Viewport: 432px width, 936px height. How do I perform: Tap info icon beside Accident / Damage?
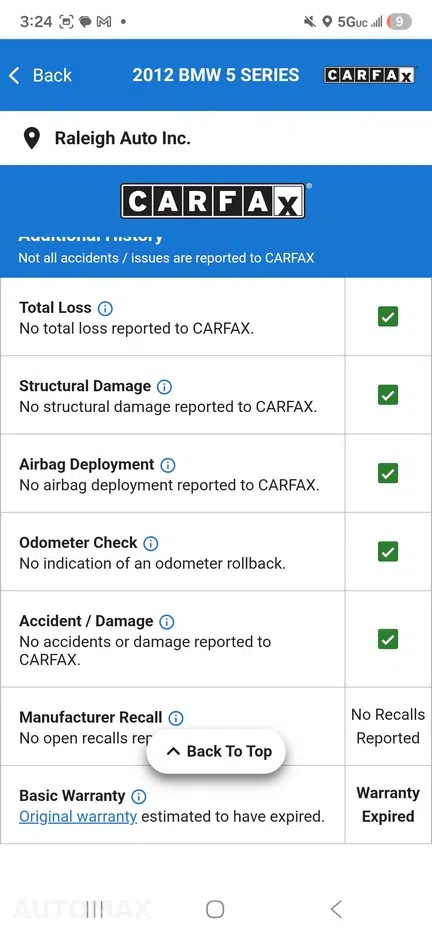(x=167, y=622)
